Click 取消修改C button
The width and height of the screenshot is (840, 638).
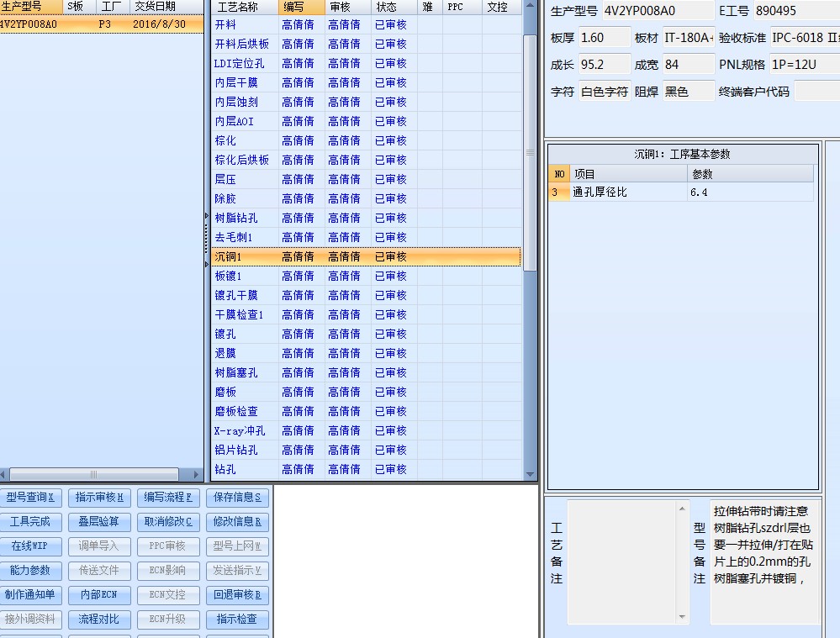point(167,522)
